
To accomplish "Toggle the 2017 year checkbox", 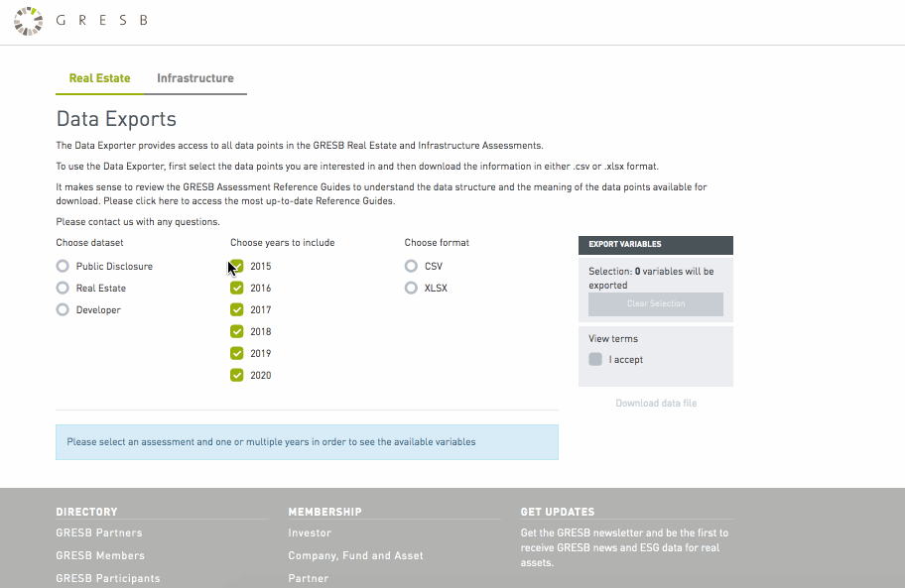I will tap(236, 309).
